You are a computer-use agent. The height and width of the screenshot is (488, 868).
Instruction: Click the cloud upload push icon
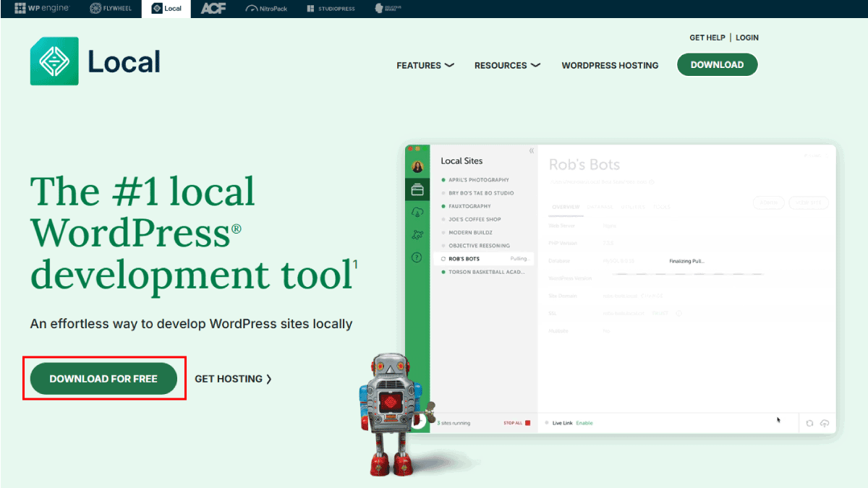[824, 423]
